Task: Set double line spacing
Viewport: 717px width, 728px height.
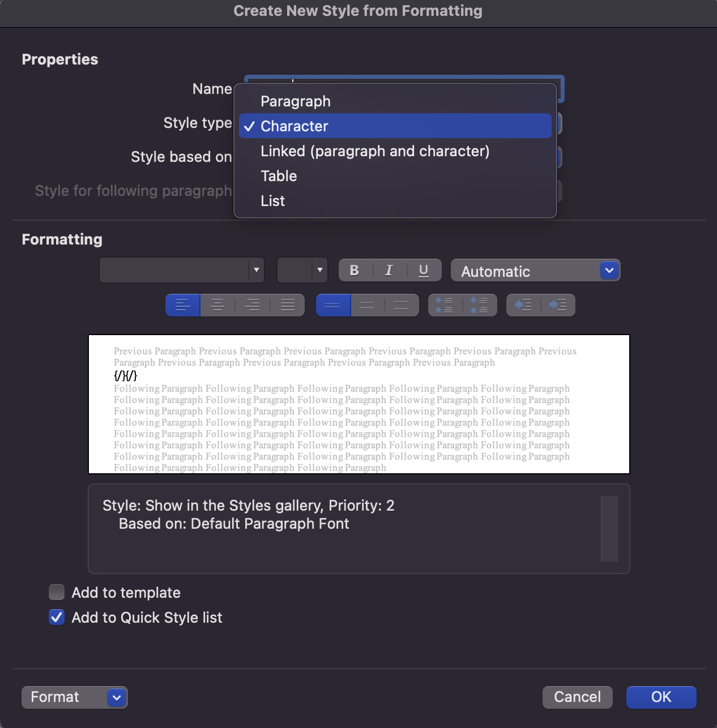Action: click(402, 305)
